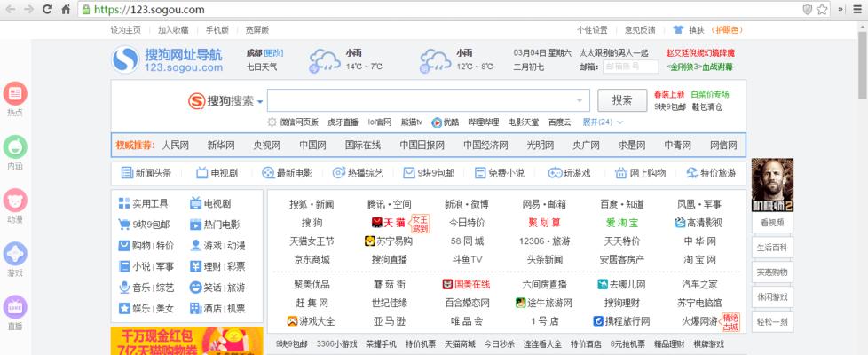The width and height of the screenshot is (868, 355).
Task: Click the 新闻头条 icon
Action: click(x=127, y=173)
